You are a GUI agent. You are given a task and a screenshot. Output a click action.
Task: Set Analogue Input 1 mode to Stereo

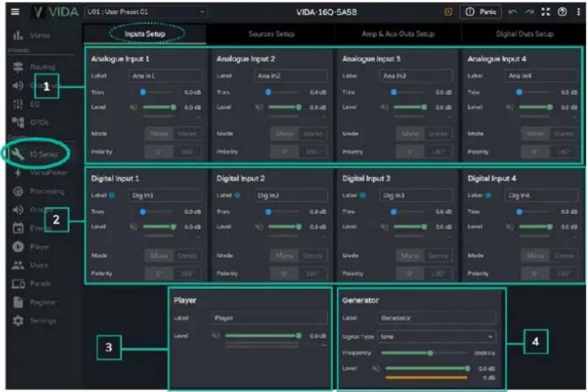click(x=187, y=134)
